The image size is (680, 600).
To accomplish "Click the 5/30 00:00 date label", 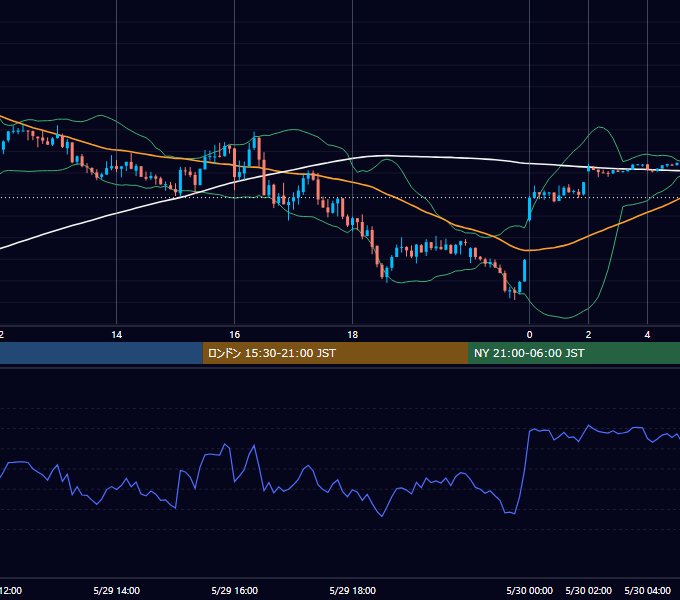I will [x=530, y=590].
